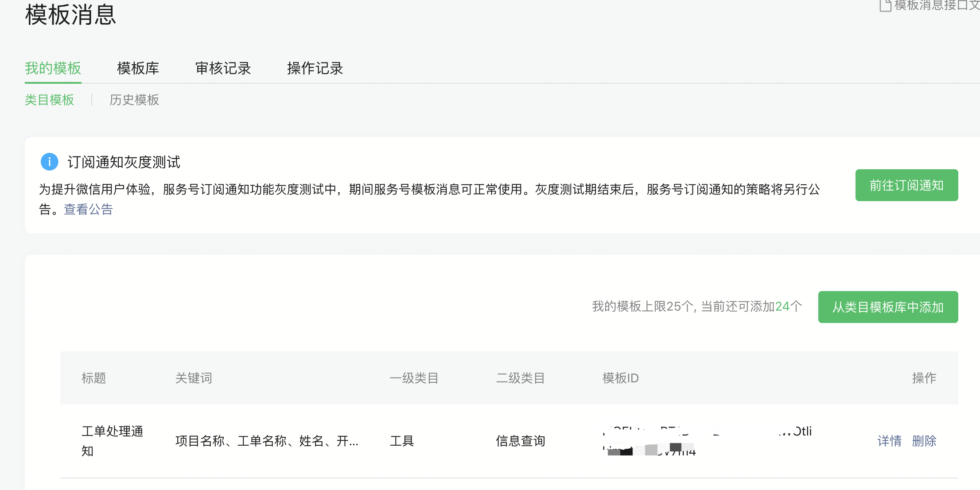Click the 前往订阅通知 button
The height and width of the screenshot is (490, 980).
tap(906, 185)
